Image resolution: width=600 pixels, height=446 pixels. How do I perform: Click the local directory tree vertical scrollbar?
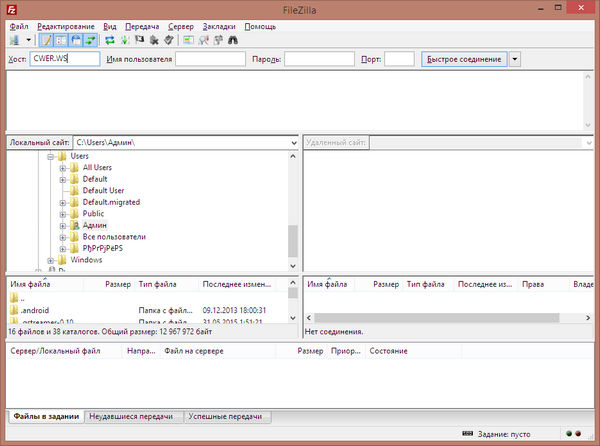coord(293,240)
